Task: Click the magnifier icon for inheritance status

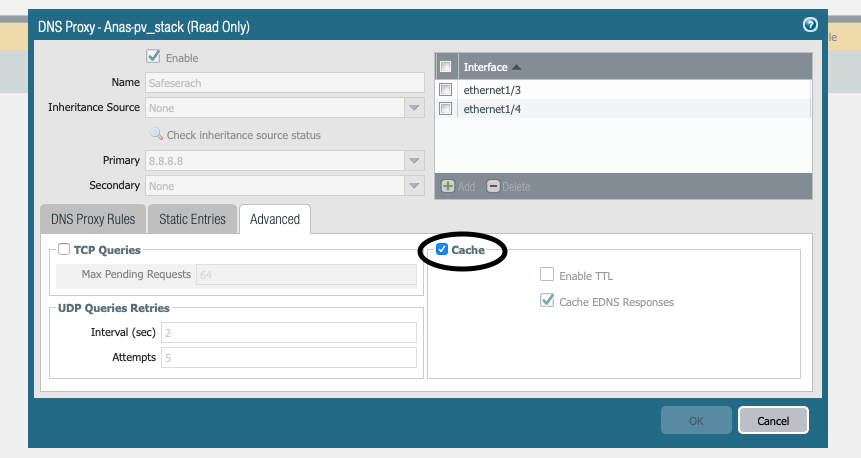Action: tap(156, 134)
